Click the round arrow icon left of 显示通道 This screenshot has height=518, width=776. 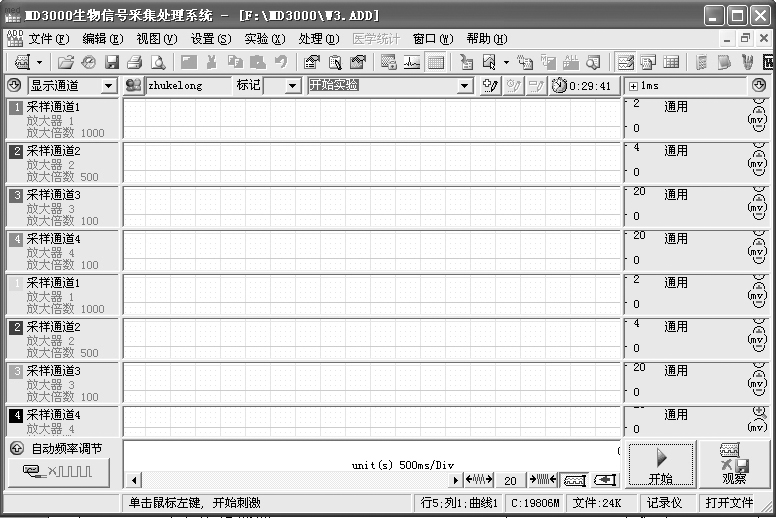14,85
